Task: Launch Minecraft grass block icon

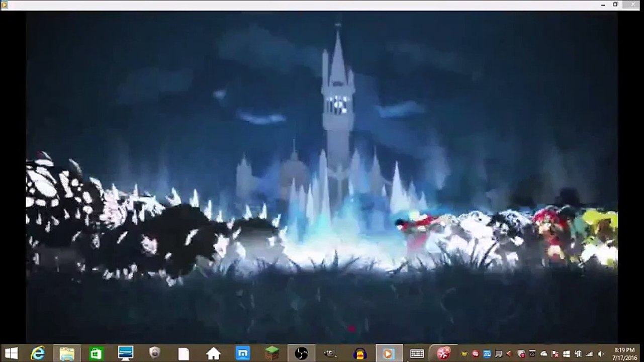Action: [x=272, y=353]
